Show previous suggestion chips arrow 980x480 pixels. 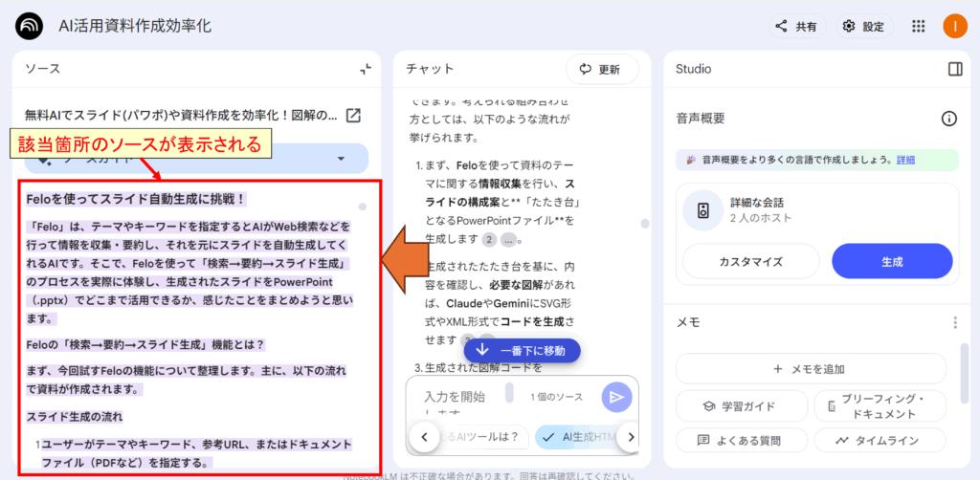pos(424,437)
